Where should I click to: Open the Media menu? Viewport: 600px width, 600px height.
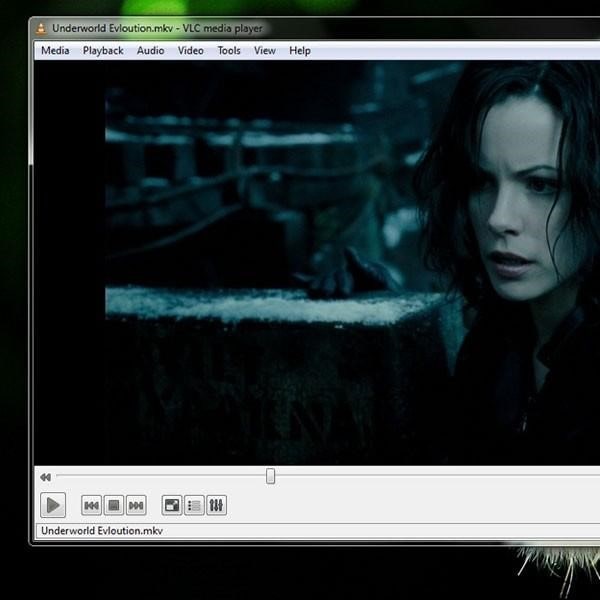pyautogui.click(x=55, y=51)
